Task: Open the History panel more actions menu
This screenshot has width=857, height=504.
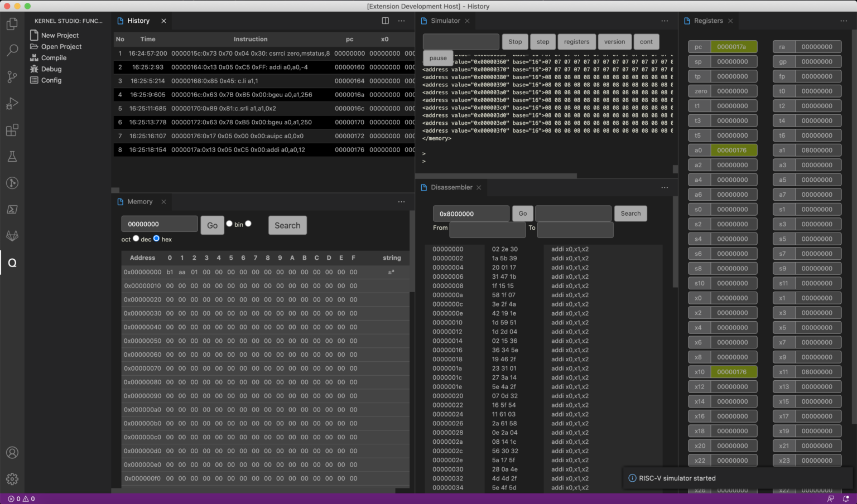Action: [401, 21]
